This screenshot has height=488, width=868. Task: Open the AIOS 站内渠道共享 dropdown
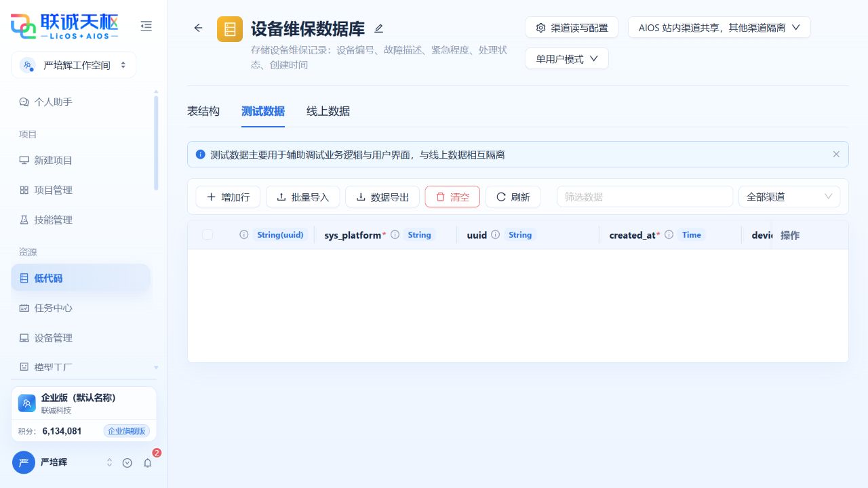coord(719,28)
